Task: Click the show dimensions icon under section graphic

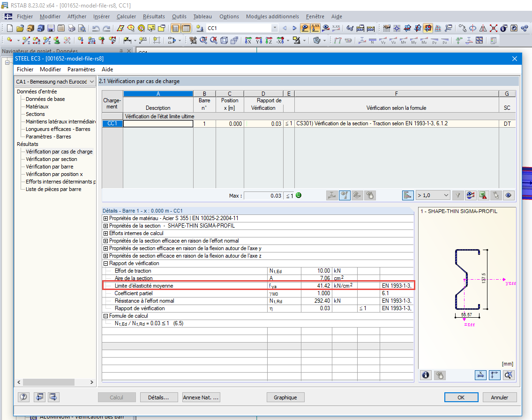Action: (x=480, y=375)
